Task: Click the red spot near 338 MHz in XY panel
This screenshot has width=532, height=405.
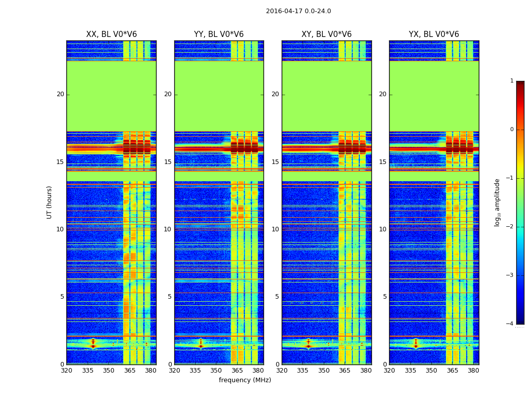Action: (308, 344)
